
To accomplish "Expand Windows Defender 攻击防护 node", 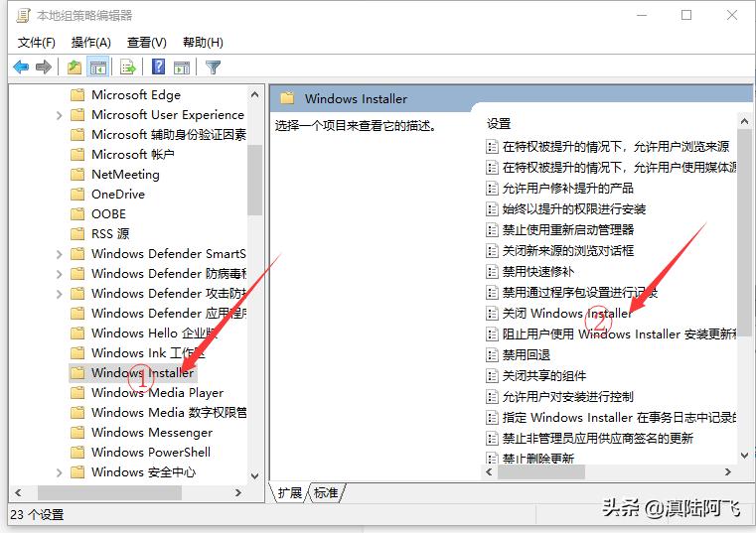I will (x=59, y=294).
